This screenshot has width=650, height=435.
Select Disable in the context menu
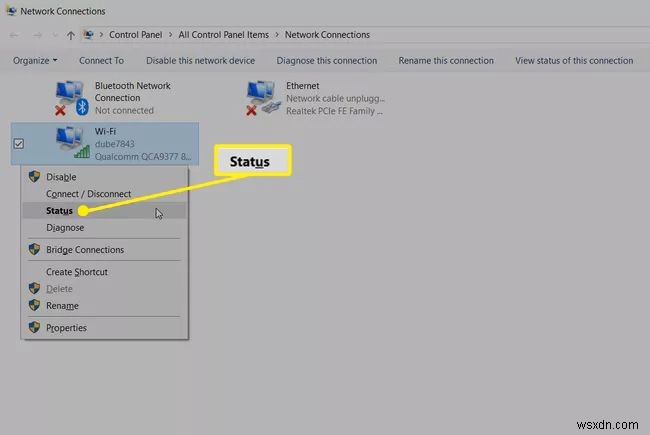click(x=105, y=177)
